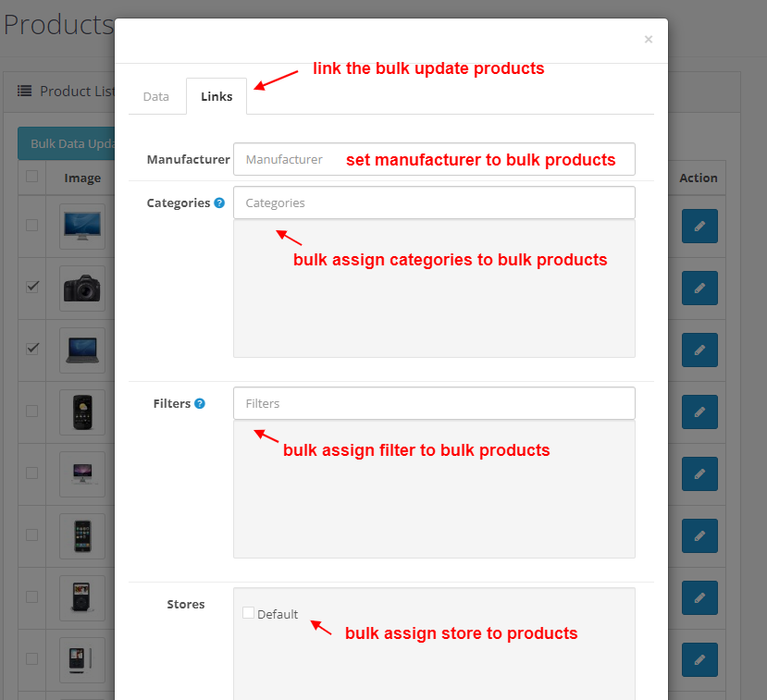Close the bulk update modal dialog
The image size is (767, 700).
[x=648, y=39]
